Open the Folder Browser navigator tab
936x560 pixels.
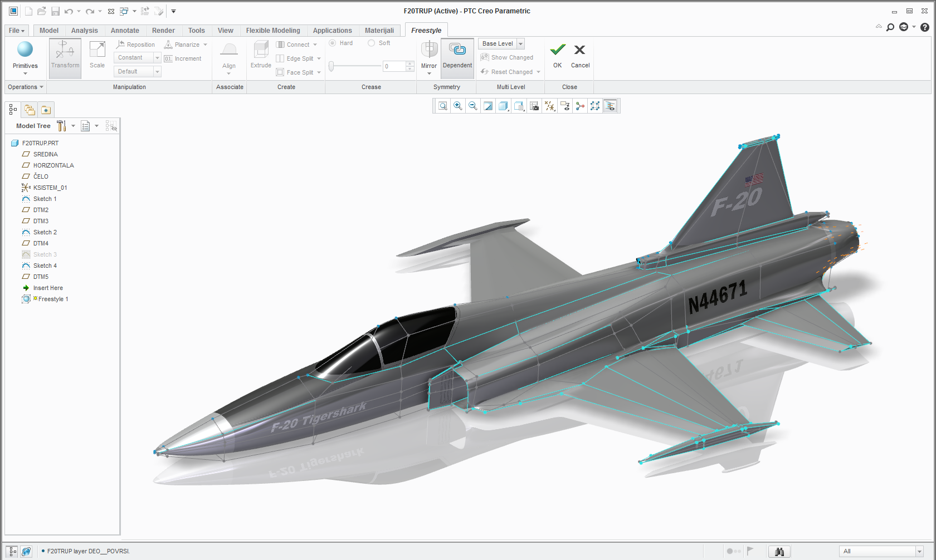30,110
